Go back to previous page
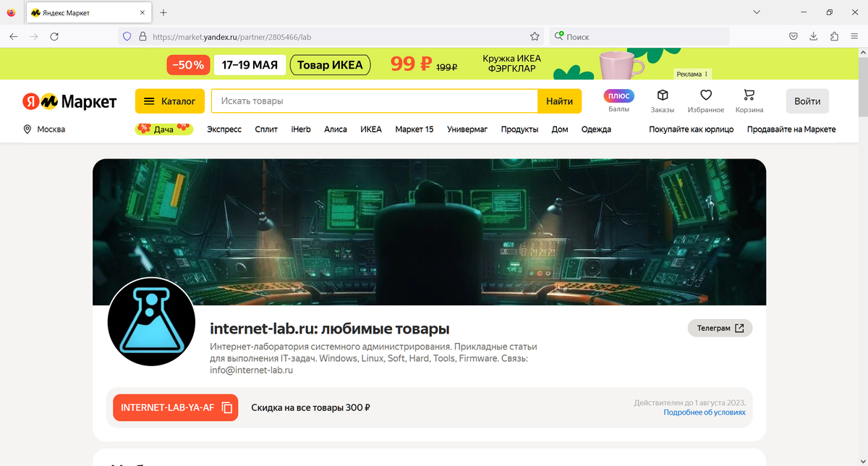This screenshot has height=466, width=868. click(13, 36)
